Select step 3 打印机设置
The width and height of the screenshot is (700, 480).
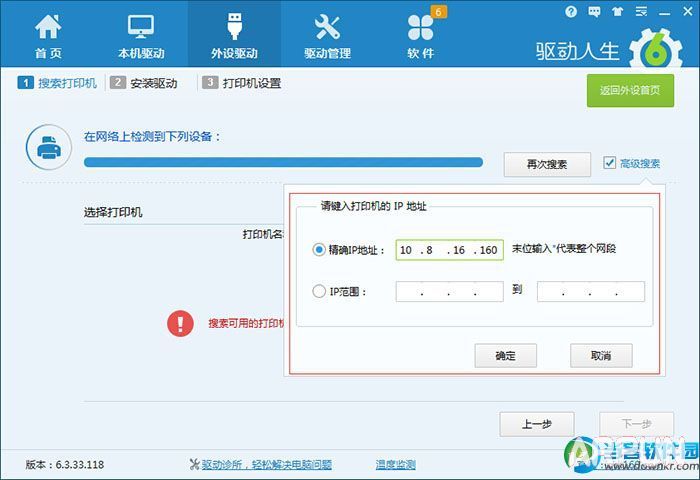point(242,83)
